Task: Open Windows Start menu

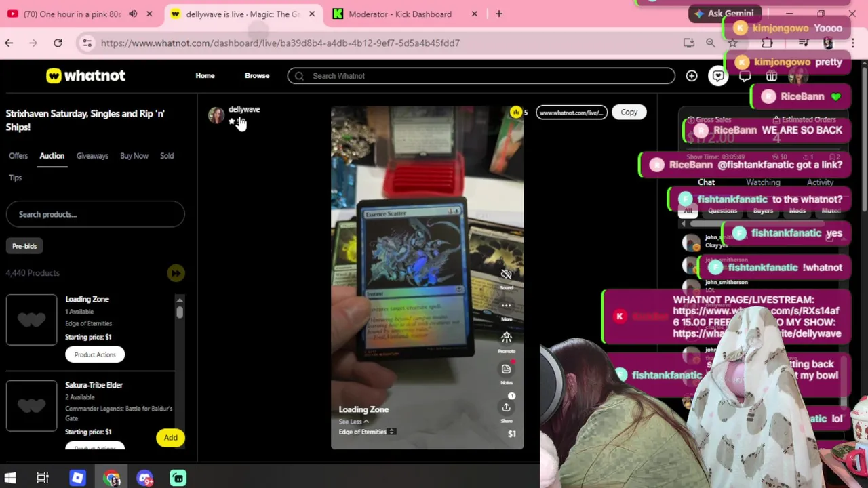Action: click(10, 478)
